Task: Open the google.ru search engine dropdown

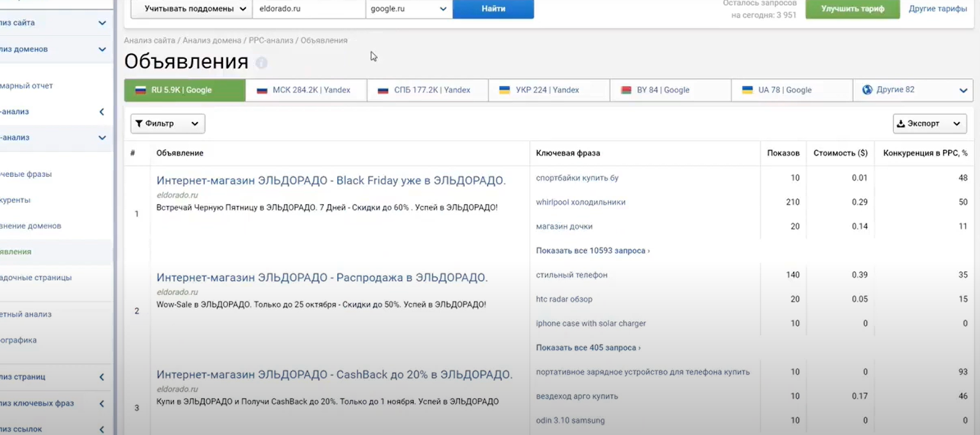Action: [x=409, y=9]
